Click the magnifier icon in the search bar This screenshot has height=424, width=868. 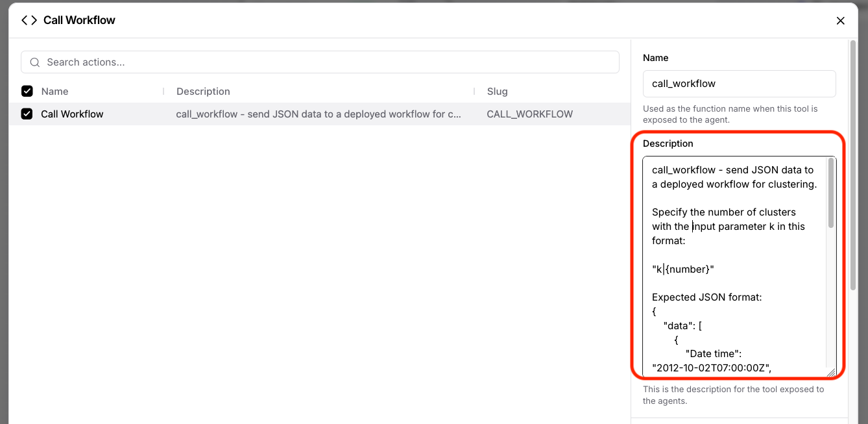(x=35, y=62)
